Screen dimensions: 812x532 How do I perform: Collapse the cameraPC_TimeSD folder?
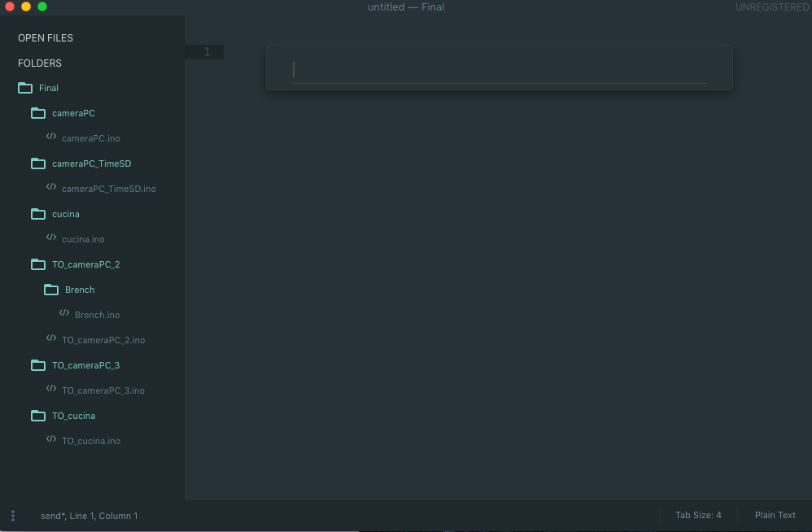tap(91, 164)
